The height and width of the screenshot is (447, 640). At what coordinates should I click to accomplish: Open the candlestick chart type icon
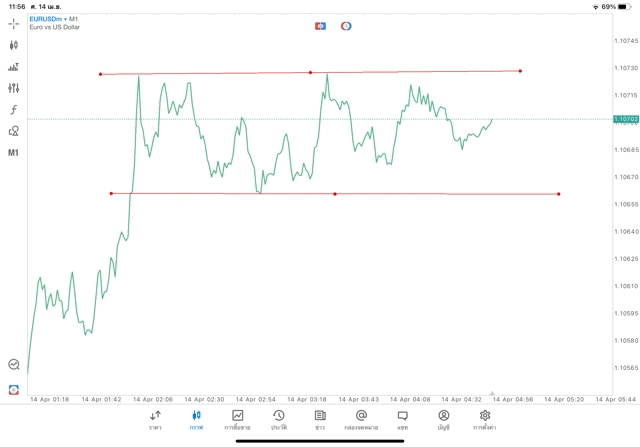click(x=13, y=45)
